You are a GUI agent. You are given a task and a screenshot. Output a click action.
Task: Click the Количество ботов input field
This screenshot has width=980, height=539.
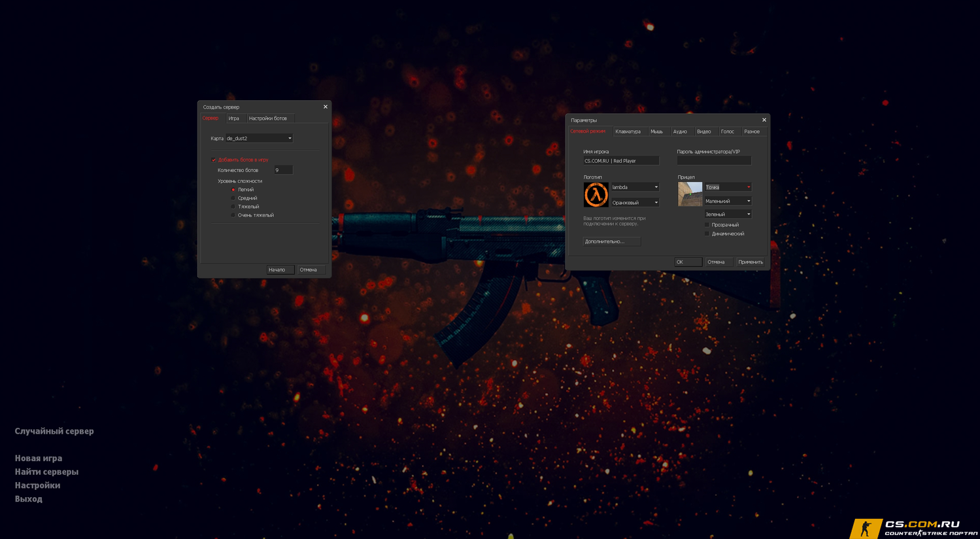[x=283, y=170]
